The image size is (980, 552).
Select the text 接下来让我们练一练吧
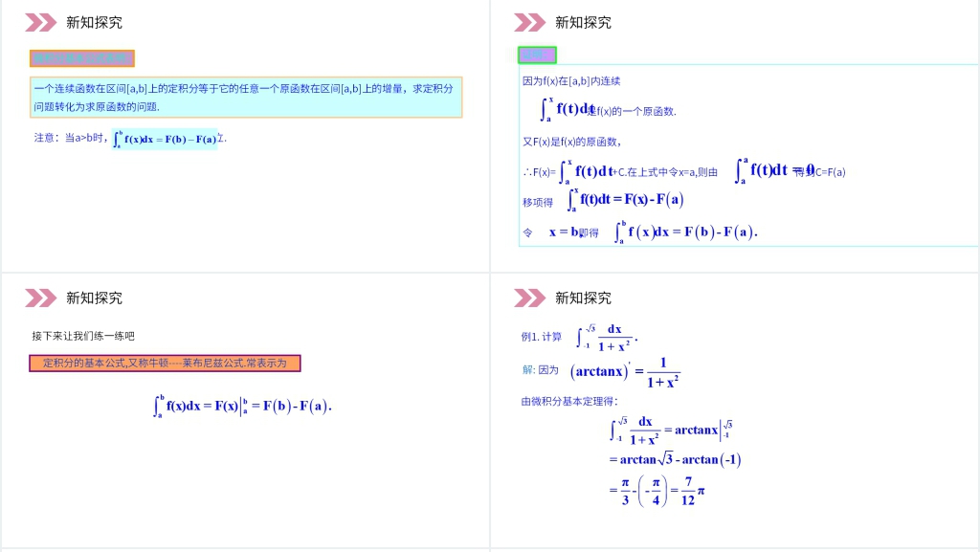pyautogui.click(x=83, y=336)
